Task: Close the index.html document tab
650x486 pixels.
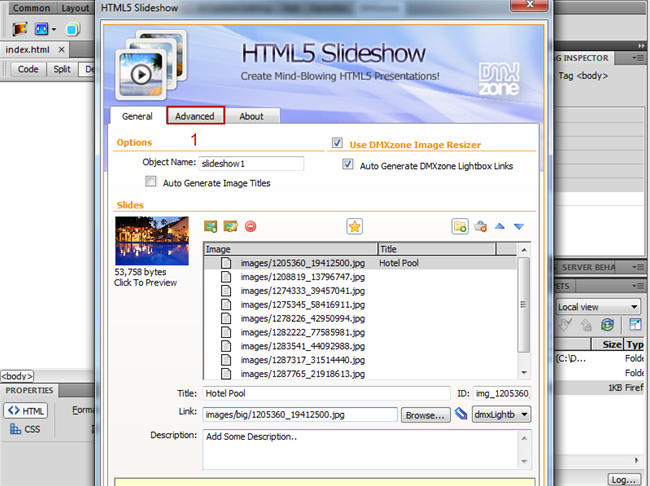Action: [61, 50]
